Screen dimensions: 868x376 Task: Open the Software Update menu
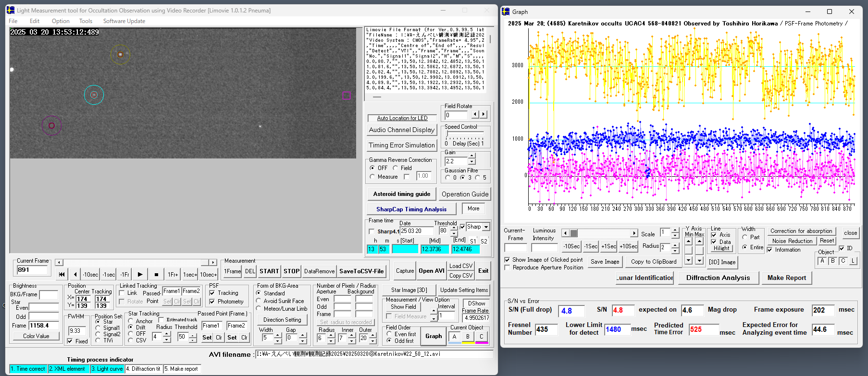pos(124,21)
